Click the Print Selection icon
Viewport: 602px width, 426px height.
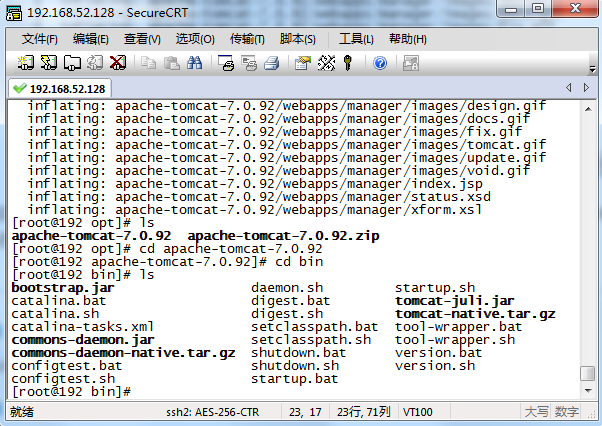tap(249, 63)
